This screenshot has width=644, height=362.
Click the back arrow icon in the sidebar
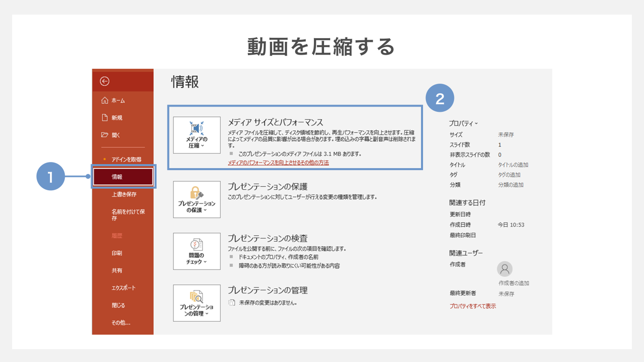click(x=105, y=81)
